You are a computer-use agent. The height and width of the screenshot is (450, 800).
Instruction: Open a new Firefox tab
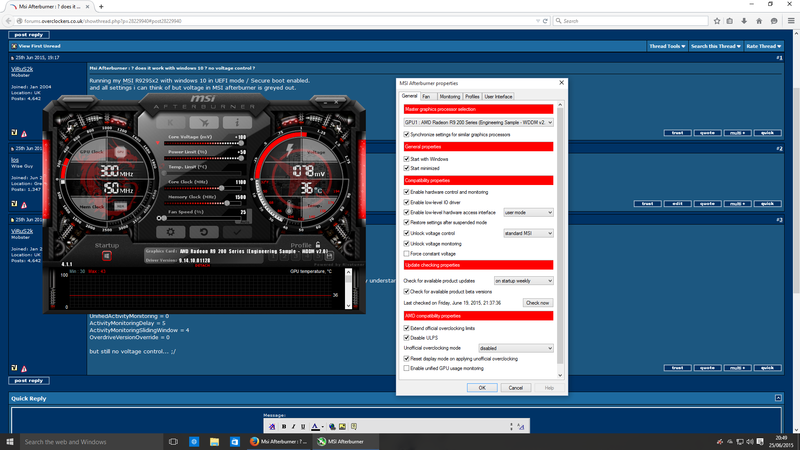pyautogui.click(x=101, y=7)
